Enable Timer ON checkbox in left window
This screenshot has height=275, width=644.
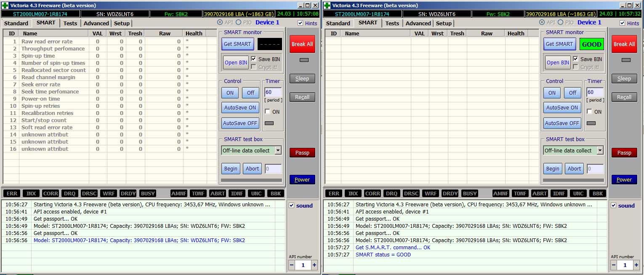(x=267, y=112)
